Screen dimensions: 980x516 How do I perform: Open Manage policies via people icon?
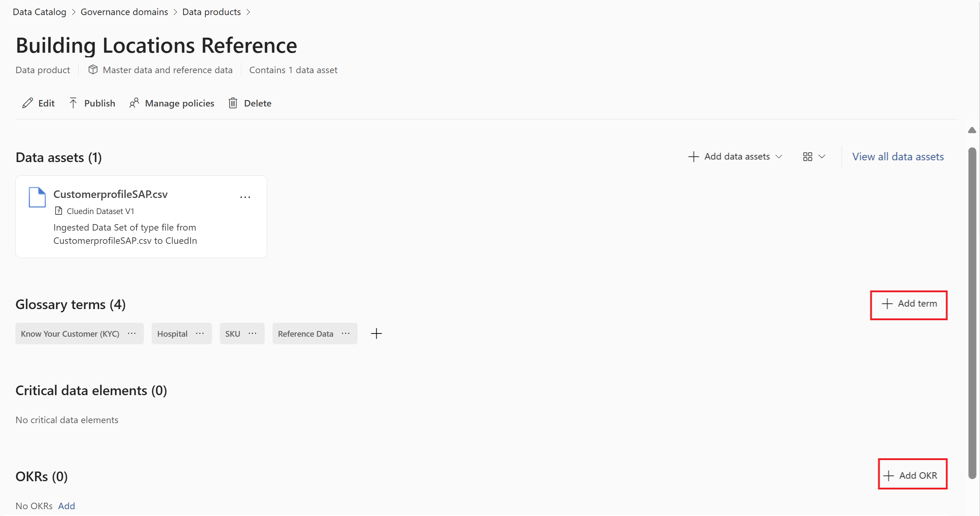134,103
